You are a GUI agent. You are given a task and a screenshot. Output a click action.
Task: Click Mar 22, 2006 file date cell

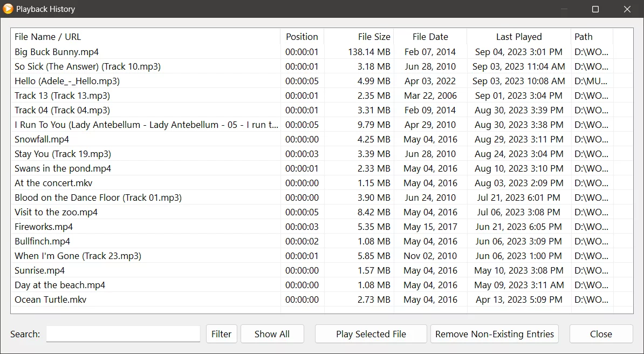(x=430, y=96)
